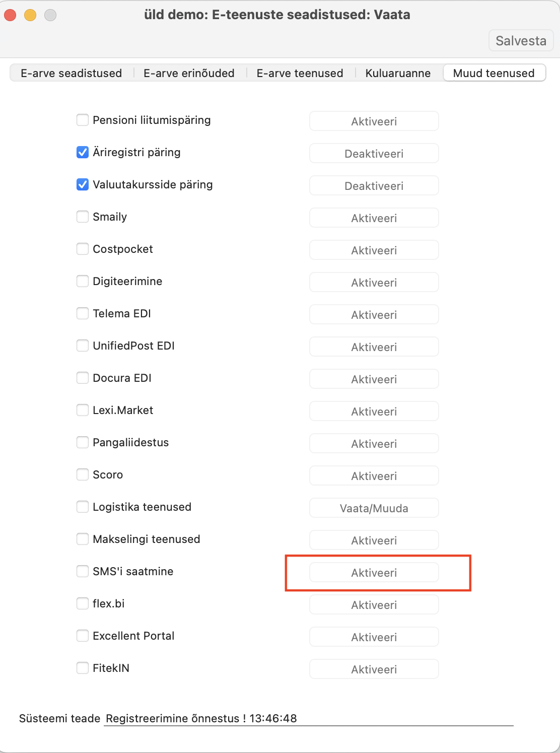Image resolution: width=560 pixels, height=753 pixels.
Task: Open the E-arve erinõuded tab
Action: tap(189, 73)
